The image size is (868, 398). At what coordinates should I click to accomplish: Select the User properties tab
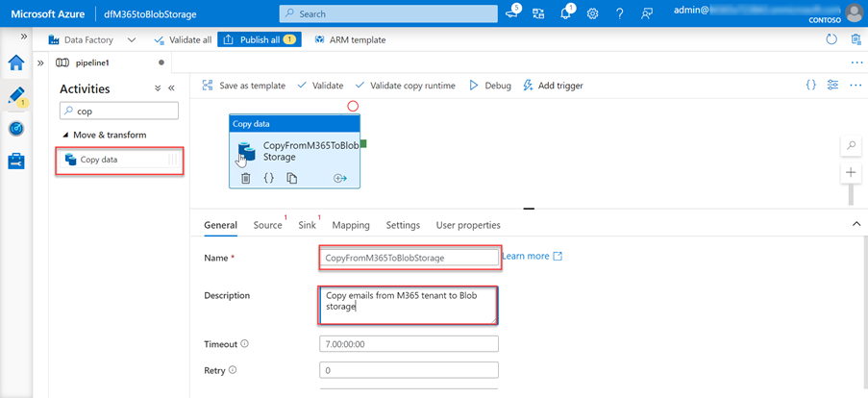click(x=468, y=225)
